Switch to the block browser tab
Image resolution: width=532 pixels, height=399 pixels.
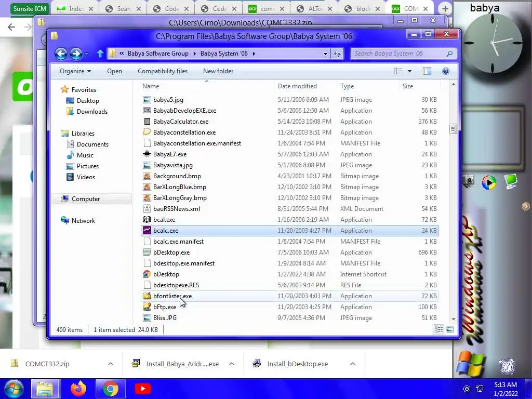click(362, 9)
